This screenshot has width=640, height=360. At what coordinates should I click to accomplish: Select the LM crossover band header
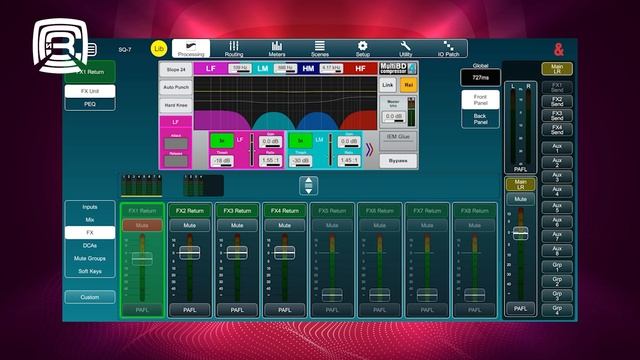[x=262, y=69]
